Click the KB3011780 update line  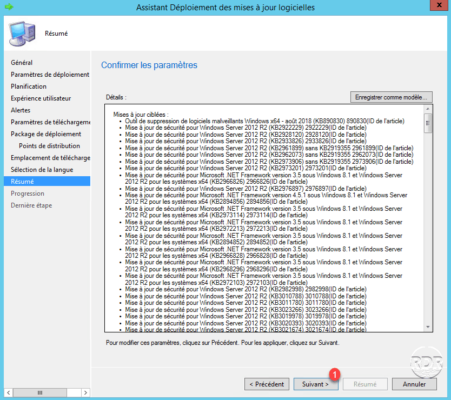click(246, 303)
